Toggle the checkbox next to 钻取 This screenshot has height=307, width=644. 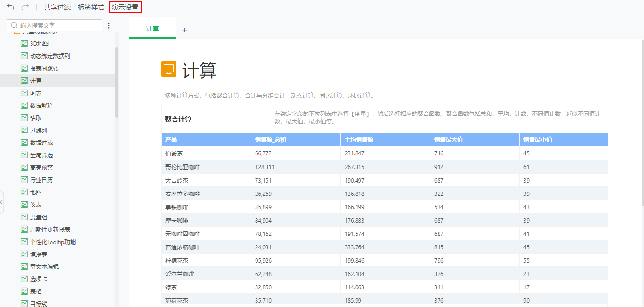click(x=24, y=117)
